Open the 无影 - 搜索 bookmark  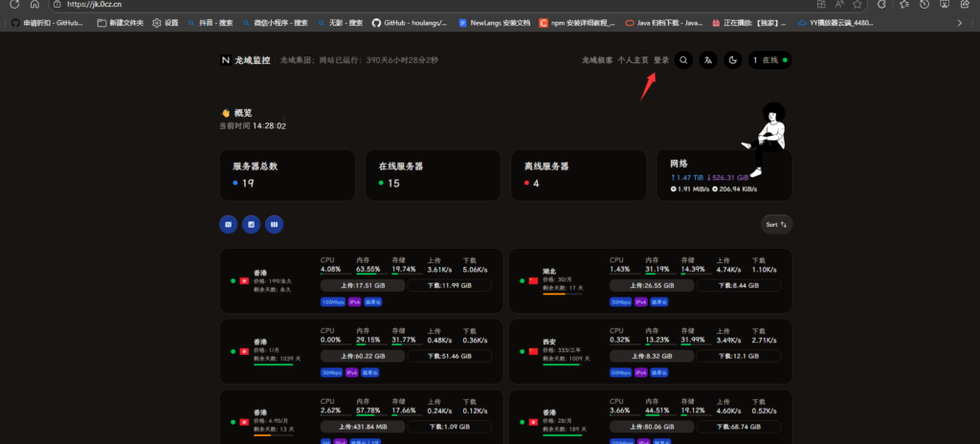340,23
